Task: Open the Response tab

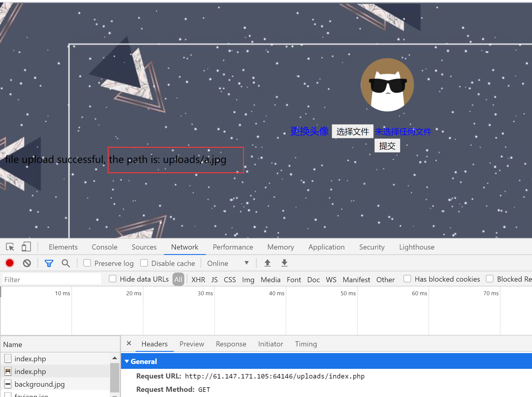Action: pos(231,344)
